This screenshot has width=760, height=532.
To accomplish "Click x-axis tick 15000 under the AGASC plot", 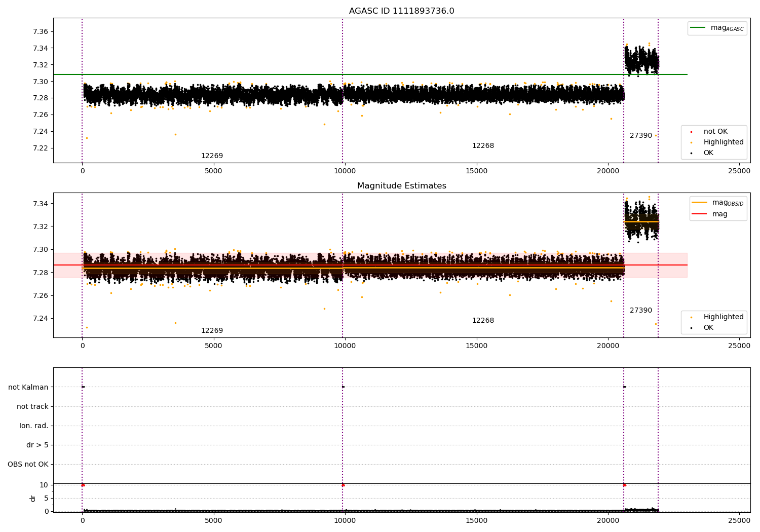I will 476,171.
